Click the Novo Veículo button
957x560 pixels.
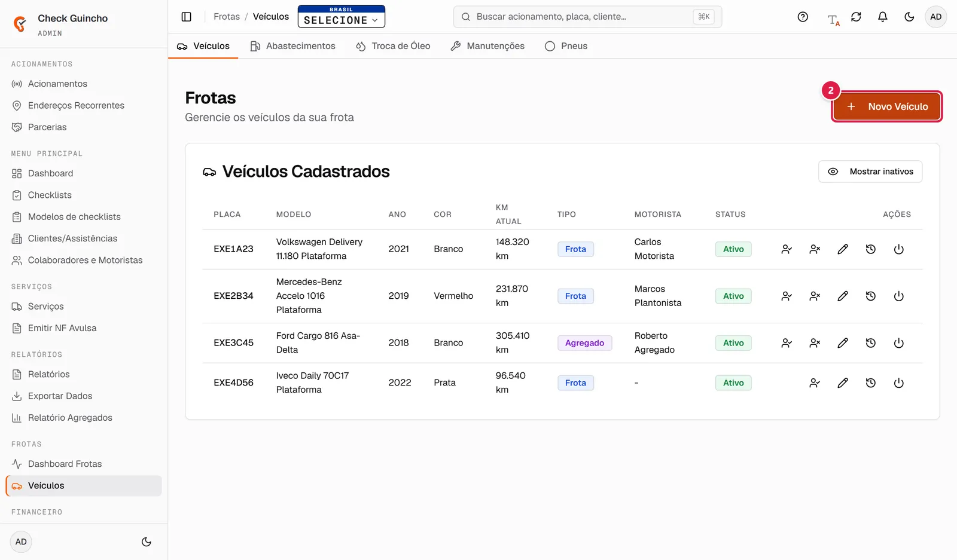pos(886,106)
